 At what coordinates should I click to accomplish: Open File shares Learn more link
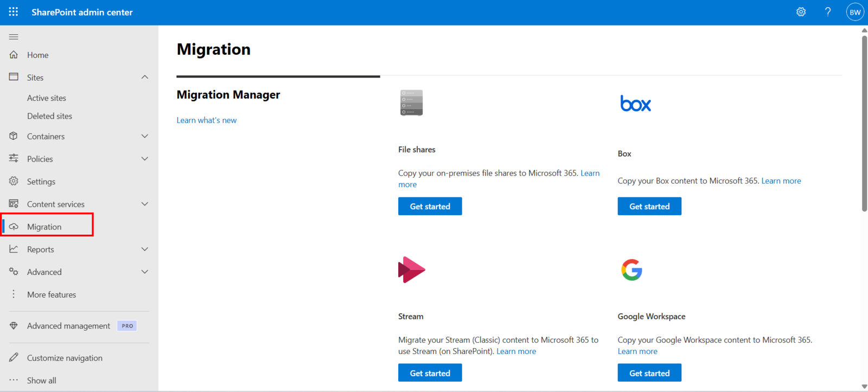tap(590, 173)
